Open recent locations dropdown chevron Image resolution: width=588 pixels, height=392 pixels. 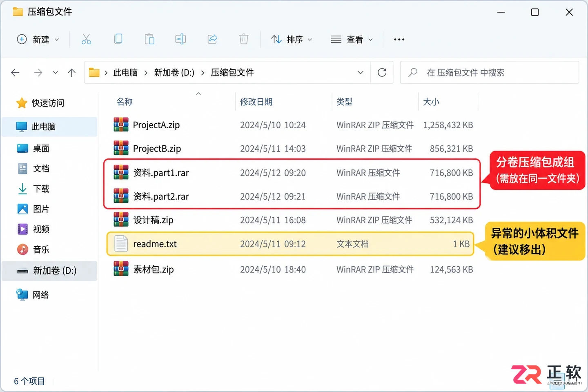pyautogui.click(x=56, y=73)
